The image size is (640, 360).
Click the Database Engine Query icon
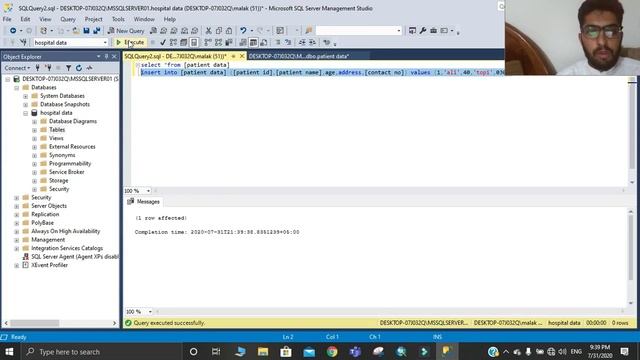153,31
